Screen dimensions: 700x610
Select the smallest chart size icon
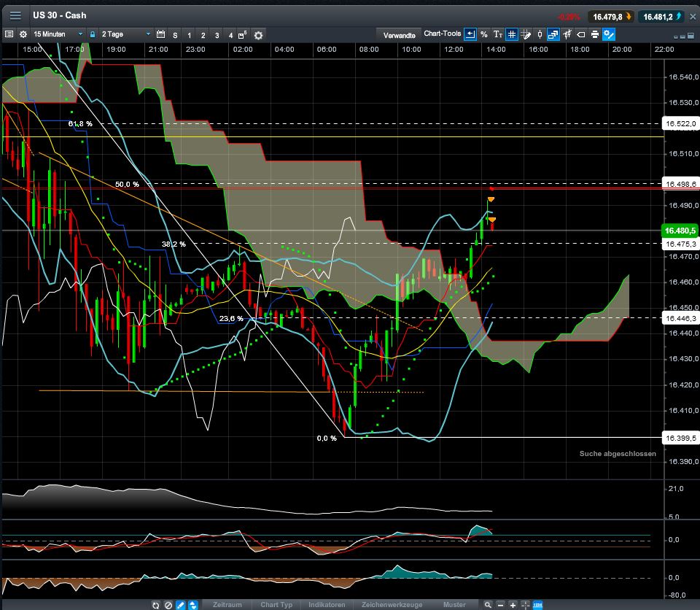point(676,36)
